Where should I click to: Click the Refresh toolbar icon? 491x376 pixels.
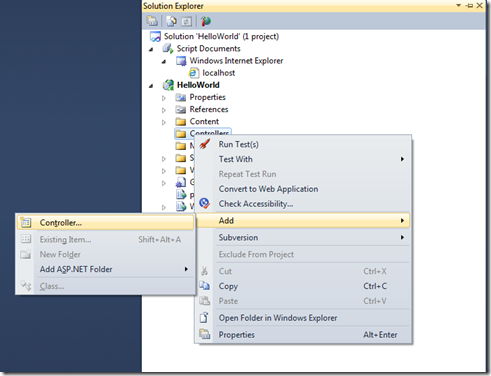pos(186,21)
